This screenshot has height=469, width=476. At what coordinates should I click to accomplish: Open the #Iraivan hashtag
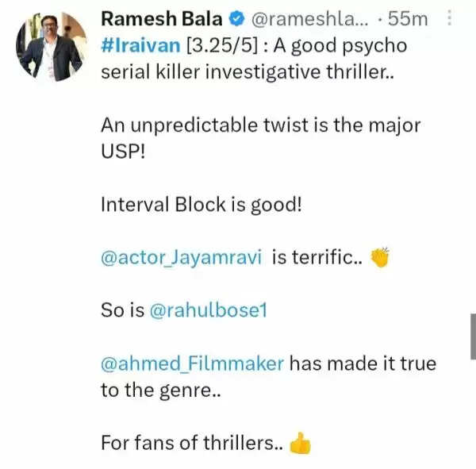(x=134, y=45)
